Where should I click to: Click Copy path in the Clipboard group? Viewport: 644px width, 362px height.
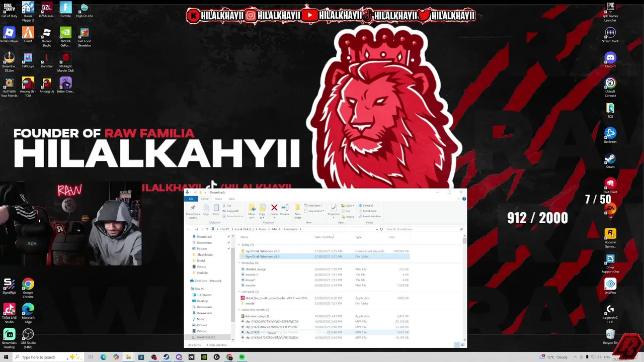click(230, 211)
